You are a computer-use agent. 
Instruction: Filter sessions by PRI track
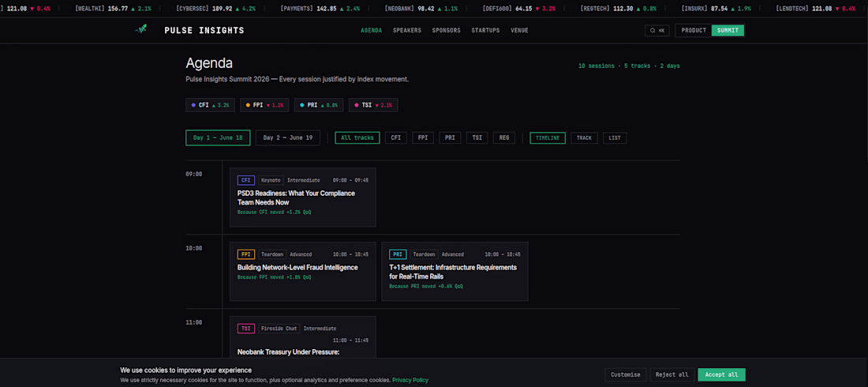pyautogui.click(x=450, y=137)
